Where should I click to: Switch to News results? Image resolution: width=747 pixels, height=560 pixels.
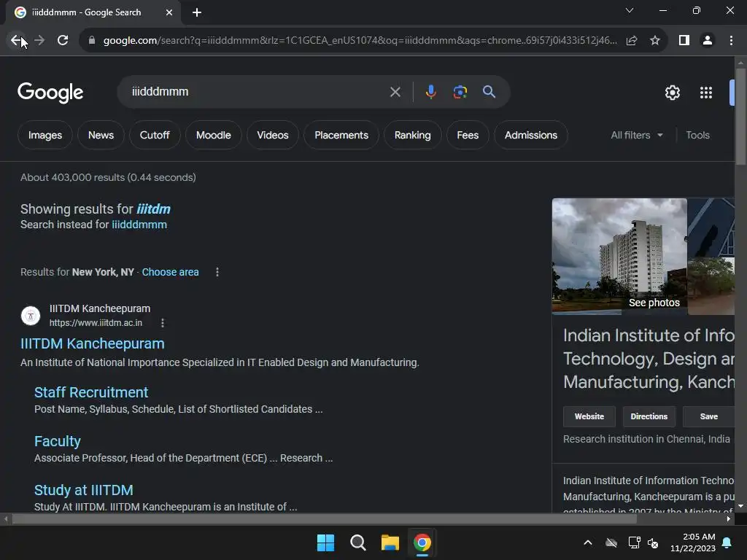[101, 135]
